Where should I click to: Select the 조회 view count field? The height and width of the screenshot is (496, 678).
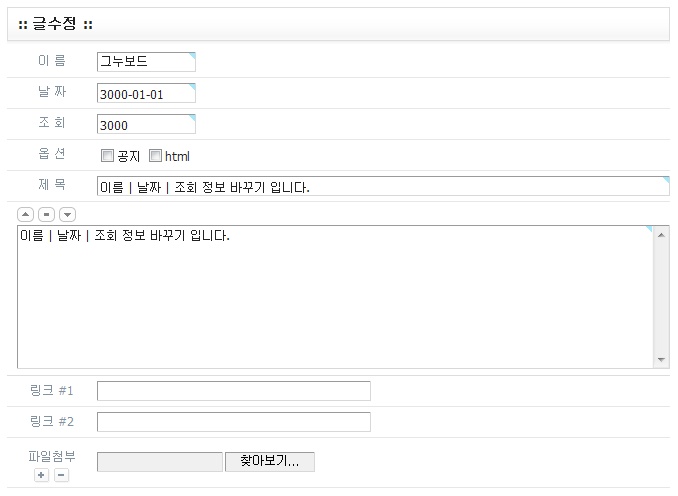pyautogui.click(x=146, y=125)
